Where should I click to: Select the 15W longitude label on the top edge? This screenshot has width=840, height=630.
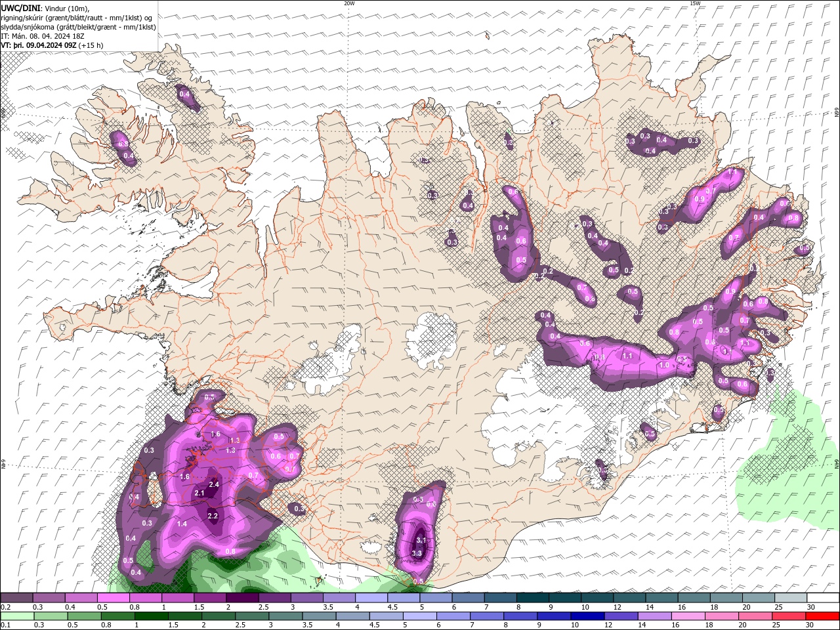[x=695, y=3]
